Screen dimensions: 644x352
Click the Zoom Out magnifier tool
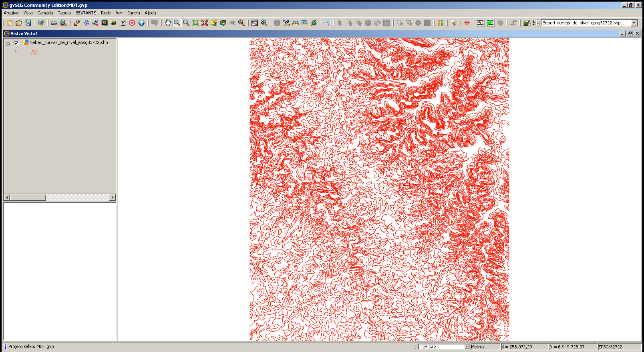pyautogui.click(x=186, y=23)
